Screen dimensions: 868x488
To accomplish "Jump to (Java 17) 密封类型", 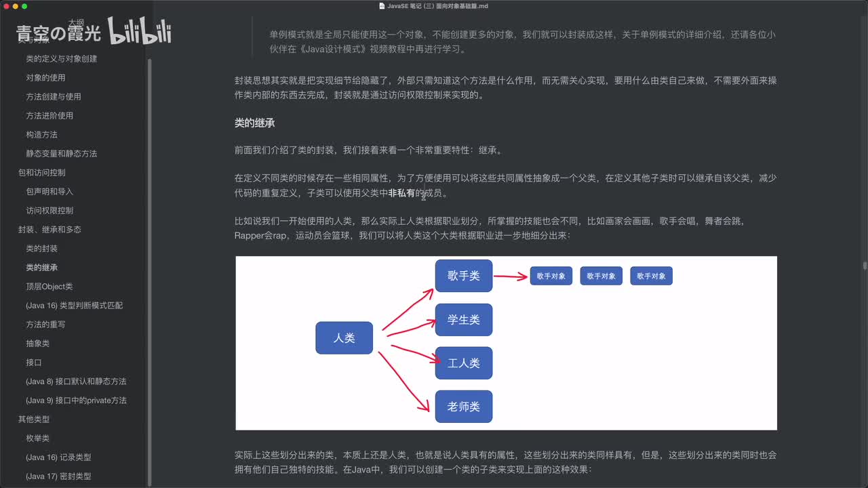I will tap(58, 476).
